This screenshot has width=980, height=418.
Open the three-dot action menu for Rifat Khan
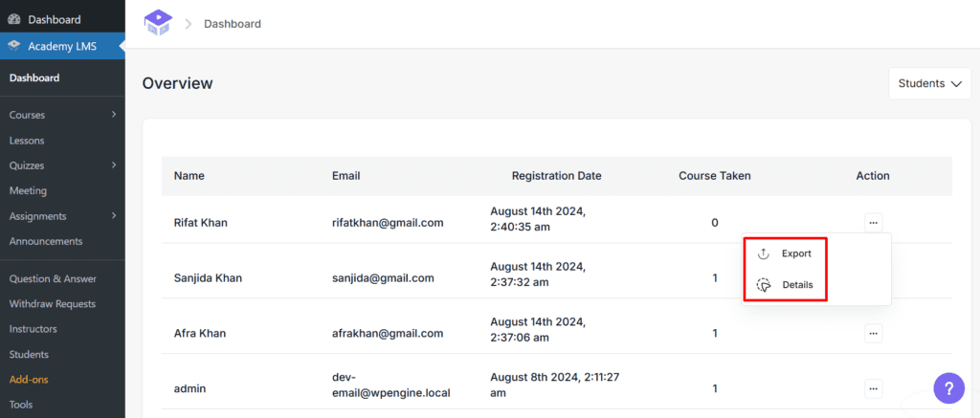pyautogui.click(x=873, y=223)
